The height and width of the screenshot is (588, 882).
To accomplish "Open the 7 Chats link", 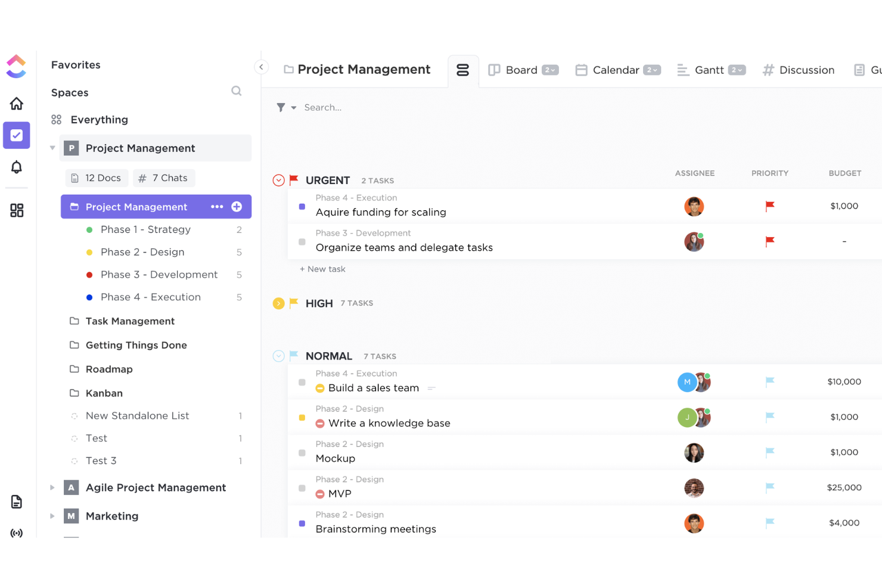I will [x=163, y=178].
